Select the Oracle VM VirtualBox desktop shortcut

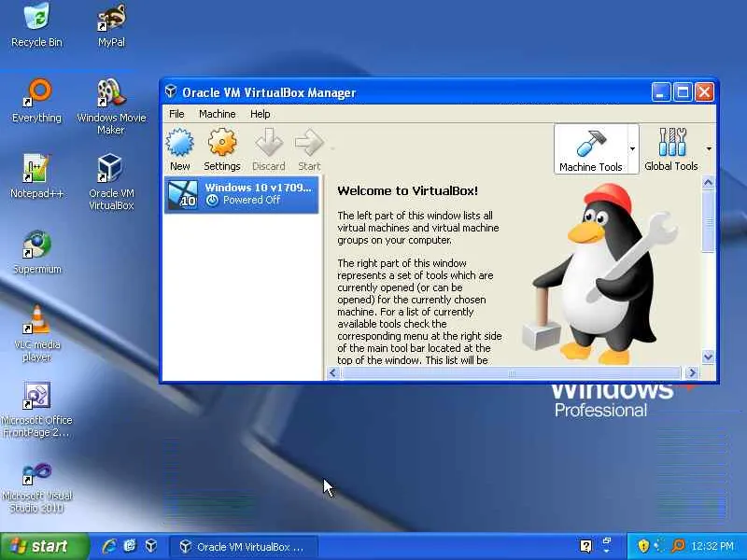click(x=111, y=182)
